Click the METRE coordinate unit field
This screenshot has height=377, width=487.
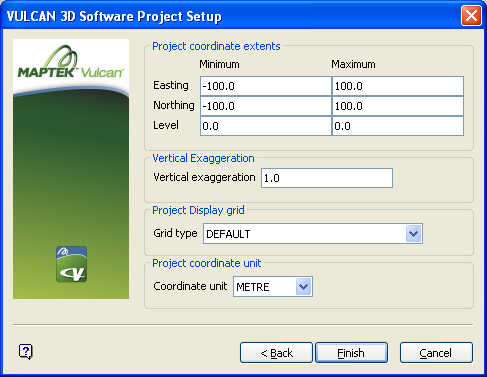point(273,286)
